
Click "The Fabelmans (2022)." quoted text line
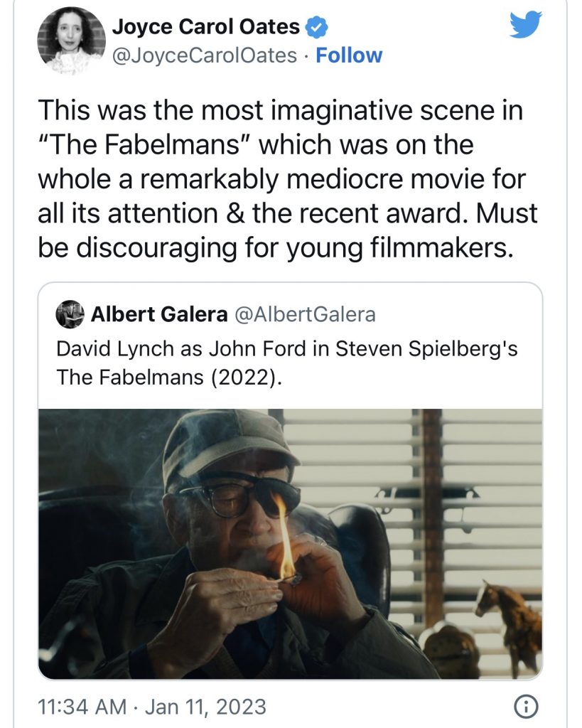pos(169,378)
